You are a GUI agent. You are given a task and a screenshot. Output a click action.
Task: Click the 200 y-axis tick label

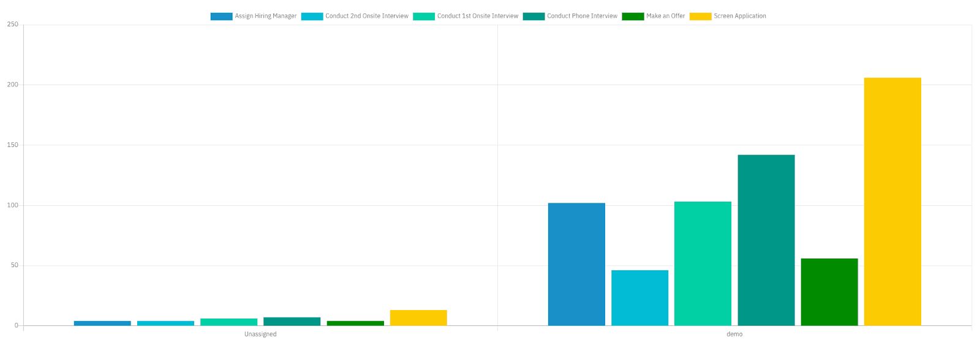click(13, 85)
